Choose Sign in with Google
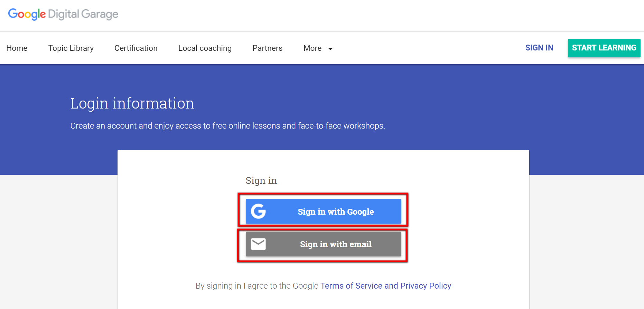 coord(323,211)
